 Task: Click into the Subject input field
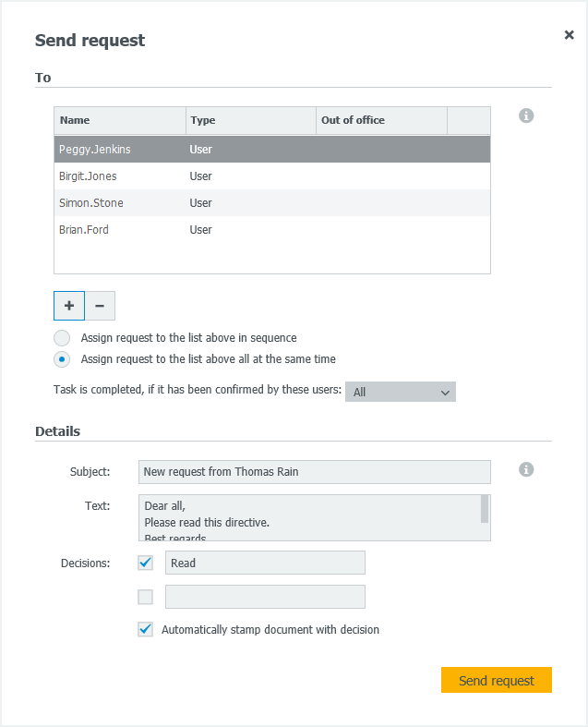[314, 471]
